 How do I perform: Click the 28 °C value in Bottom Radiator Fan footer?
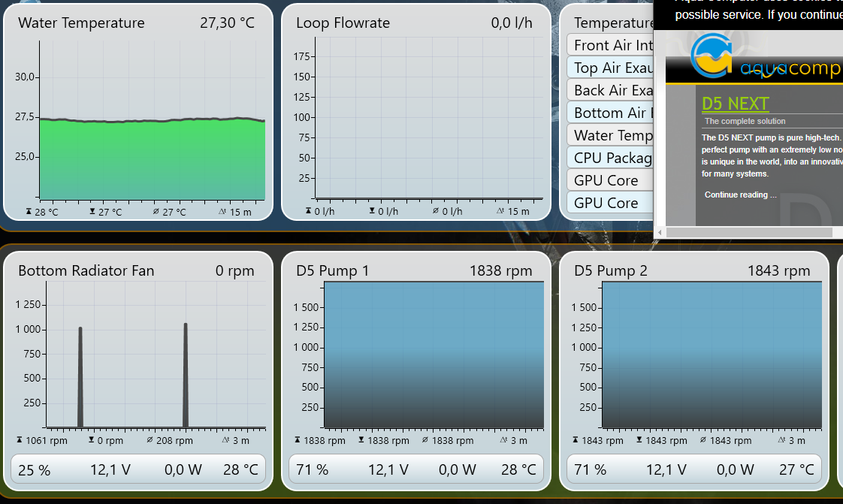[241, 469]
